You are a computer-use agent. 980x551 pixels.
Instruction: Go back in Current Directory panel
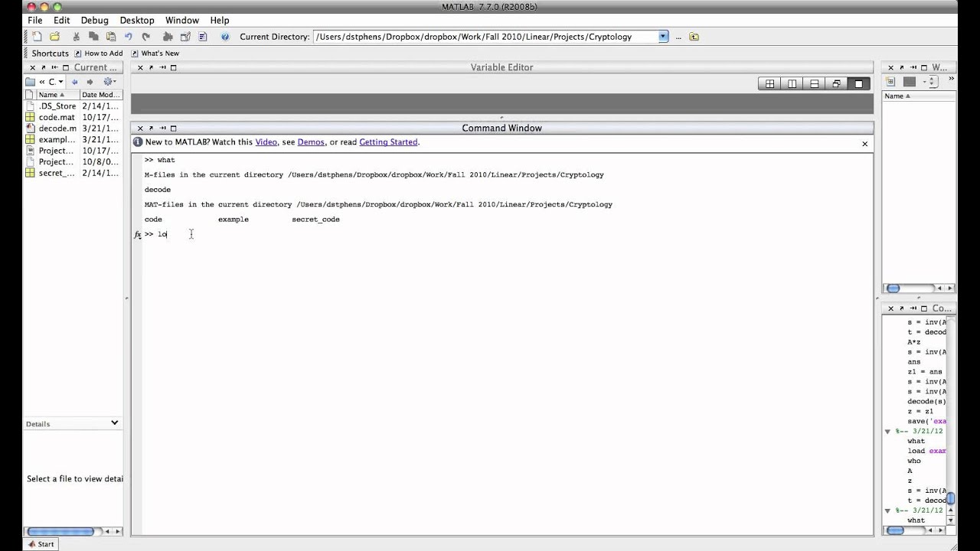pyautogui.click(x=74, y=82)
